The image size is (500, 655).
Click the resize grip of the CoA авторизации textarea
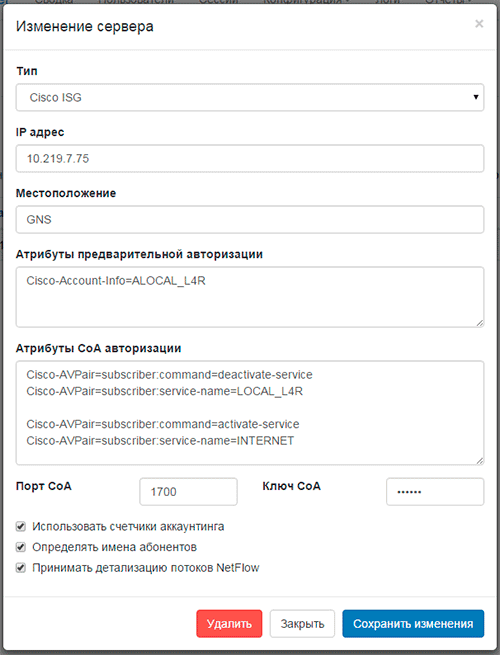(x=480, y=461)
